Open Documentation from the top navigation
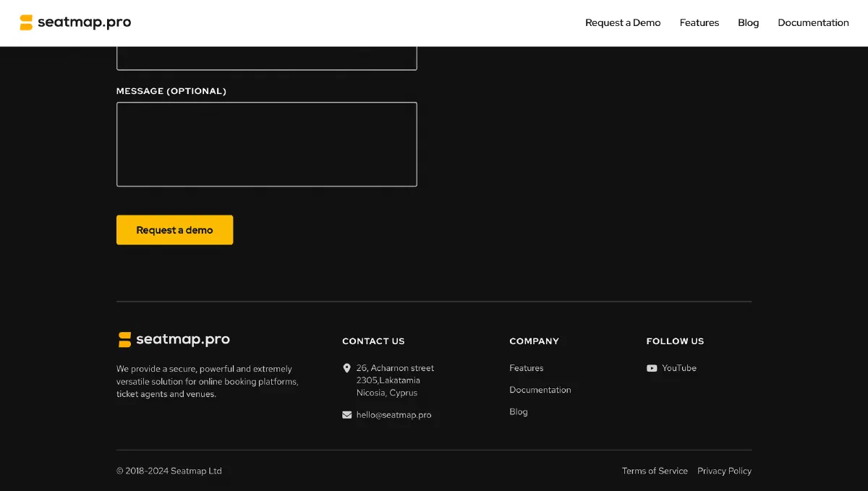This screenshot has width=868, height=491. 813,22
